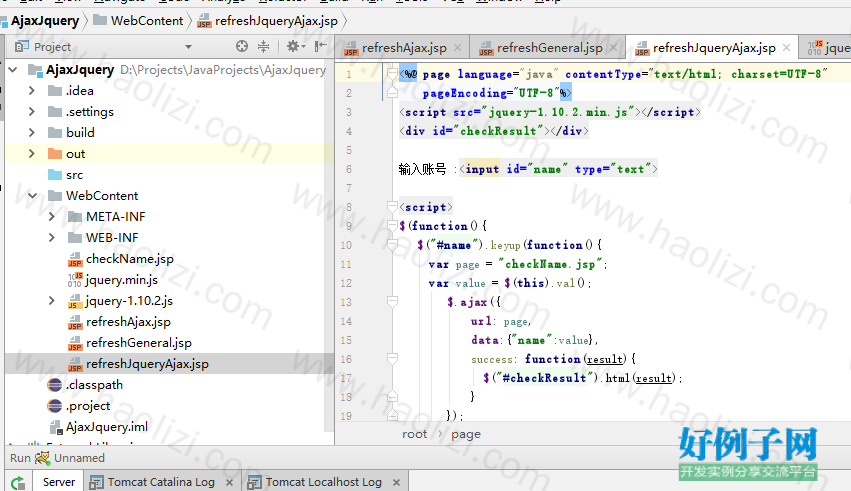Fold the script block at line 8
This screenshot has height=491, width=851.
click(392, 207)
